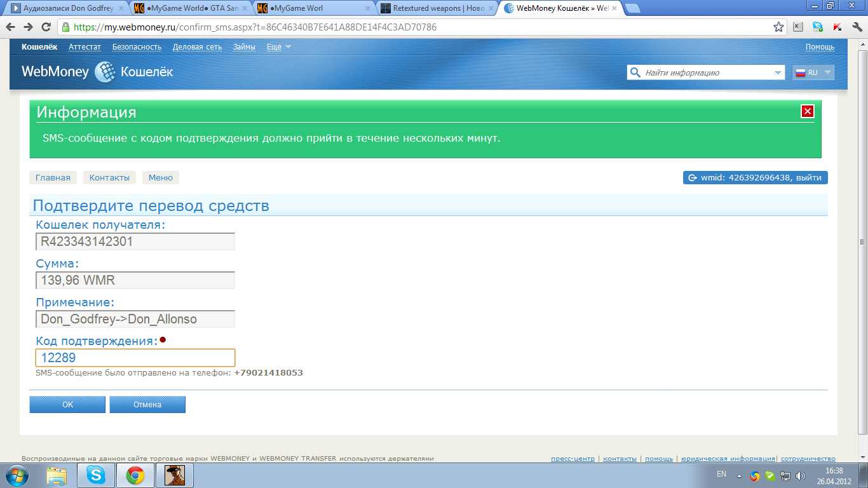The image size is (868, 488).
Task: Click the Меню navigation button
Action: pyautogui.click(x=161, y=178)
